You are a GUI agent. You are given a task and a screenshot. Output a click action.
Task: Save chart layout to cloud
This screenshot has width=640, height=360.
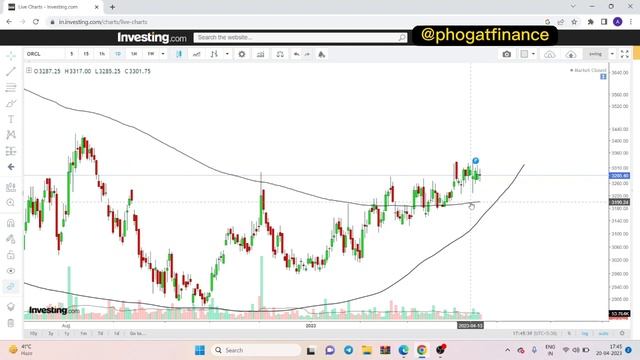[x=571, y=54]
